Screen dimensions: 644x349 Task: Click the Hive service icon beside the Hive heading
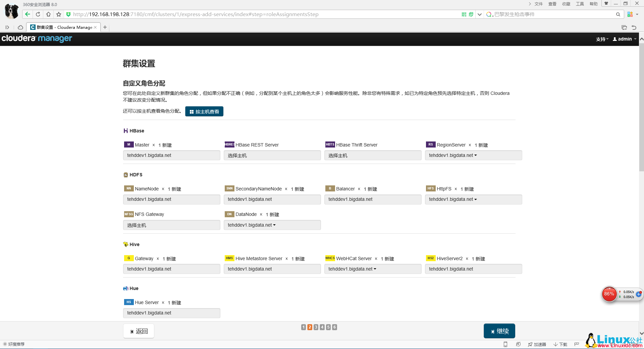(x=125, y=244)
